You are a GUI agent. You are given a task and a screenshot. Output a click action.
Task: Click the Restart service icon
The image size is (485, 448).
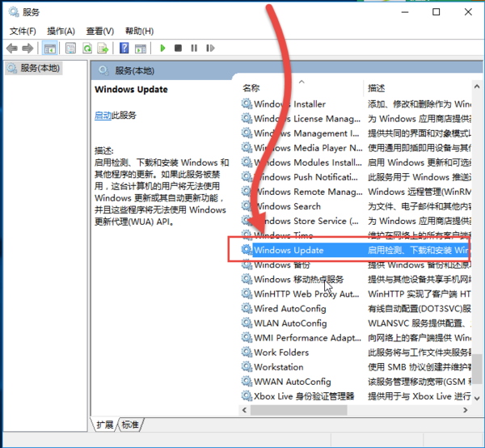210,48
